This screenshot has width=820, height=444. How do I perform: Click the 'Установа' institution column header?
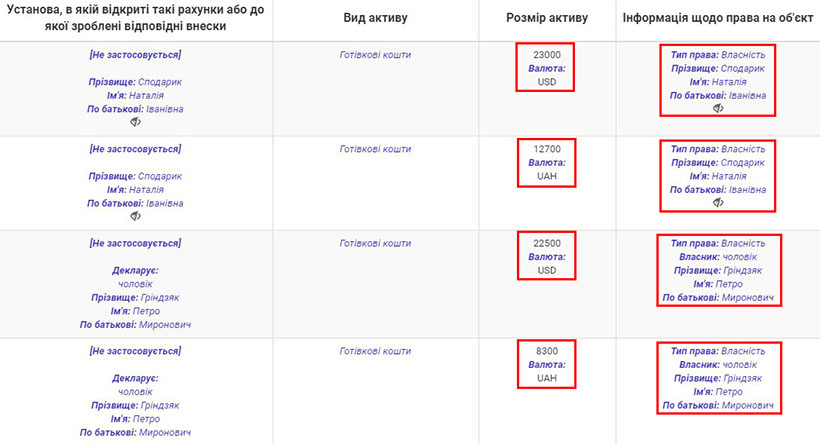pyautogui.click(x=135, y=19)
